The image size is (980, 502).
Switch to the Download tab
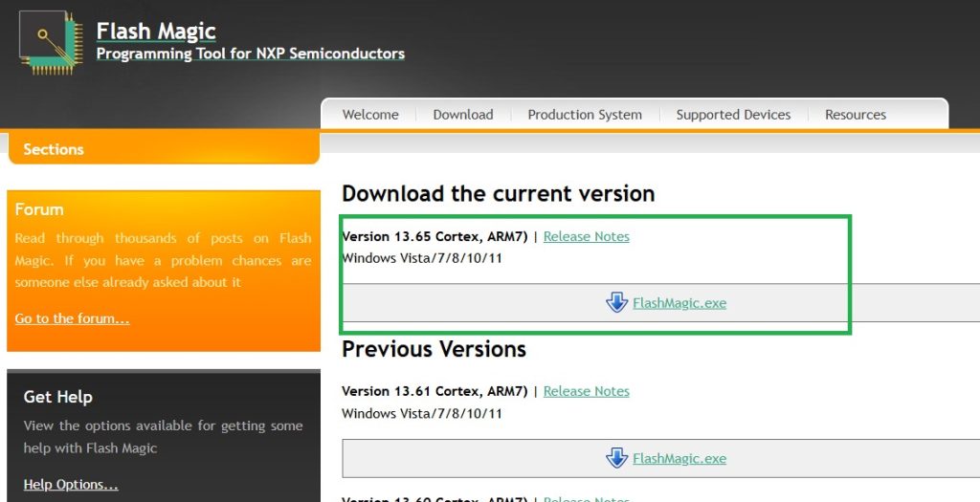(x=463, y=115)
